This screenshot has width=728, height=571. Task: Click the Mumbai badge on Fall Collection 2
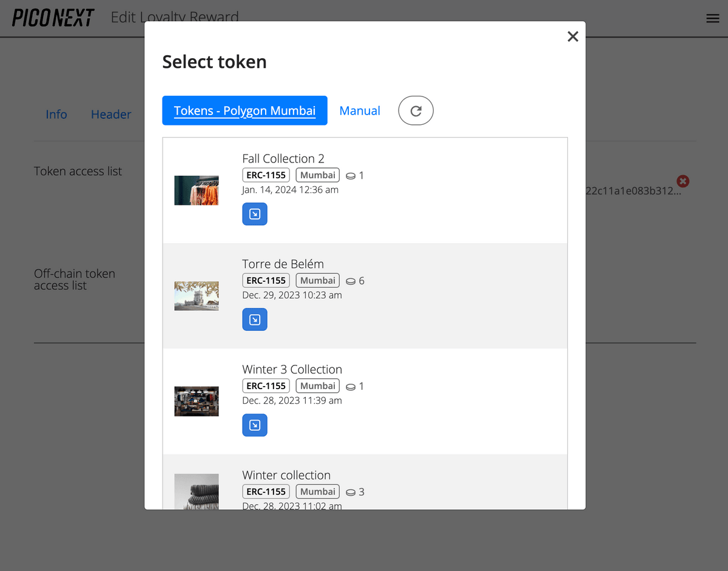(x=317, y=175)
